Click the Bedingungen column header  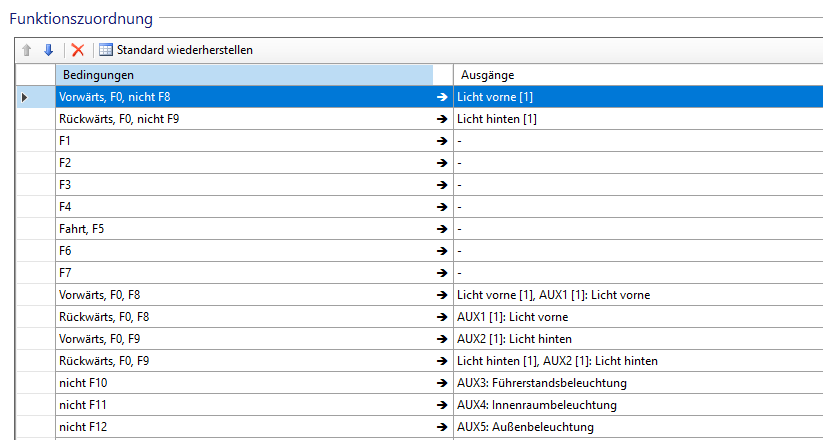240,75
